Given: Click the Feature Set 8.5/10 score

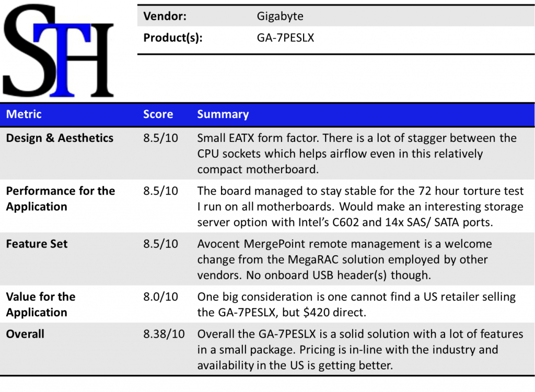Looking at the screenshot, I should tap(160, 244).
